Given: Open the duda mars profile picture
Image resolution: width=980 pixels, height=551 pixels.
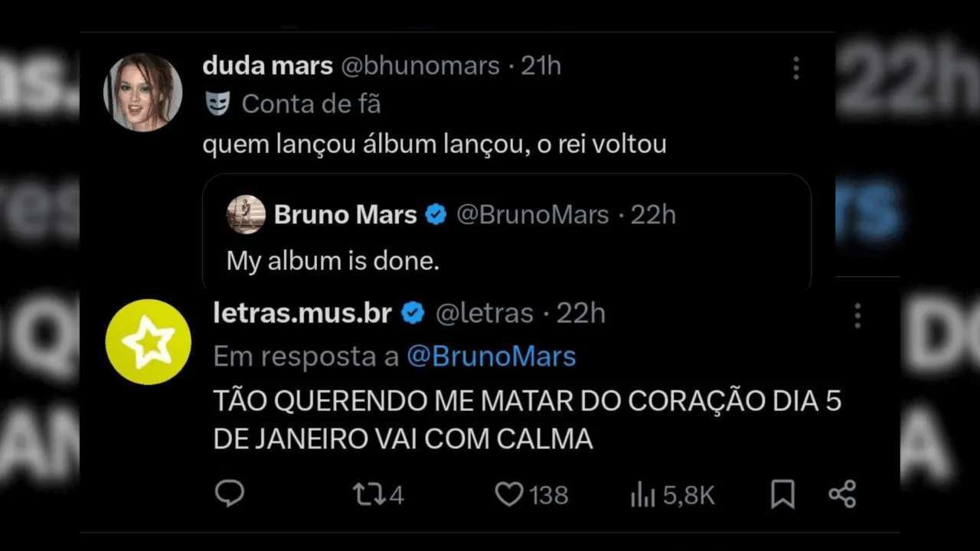Looking at the screenshot, I should click(x=143, y=92).
